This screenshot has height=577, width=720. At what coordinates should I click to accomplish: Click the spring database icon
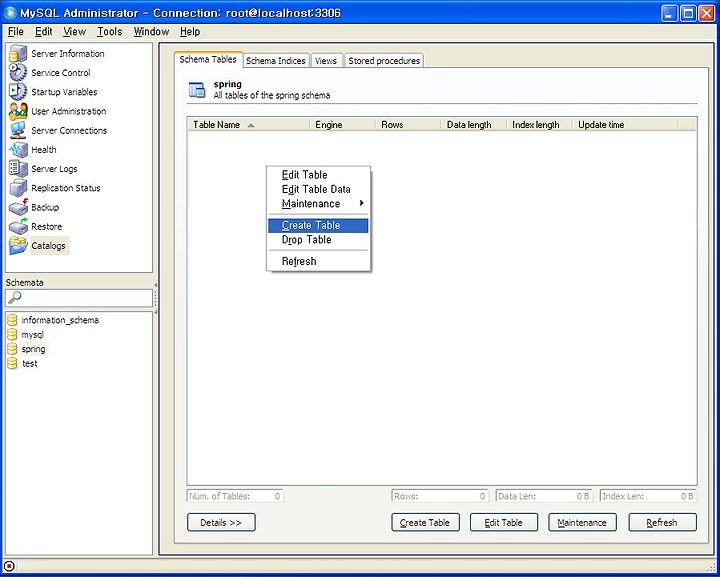(x=12, y=349)
